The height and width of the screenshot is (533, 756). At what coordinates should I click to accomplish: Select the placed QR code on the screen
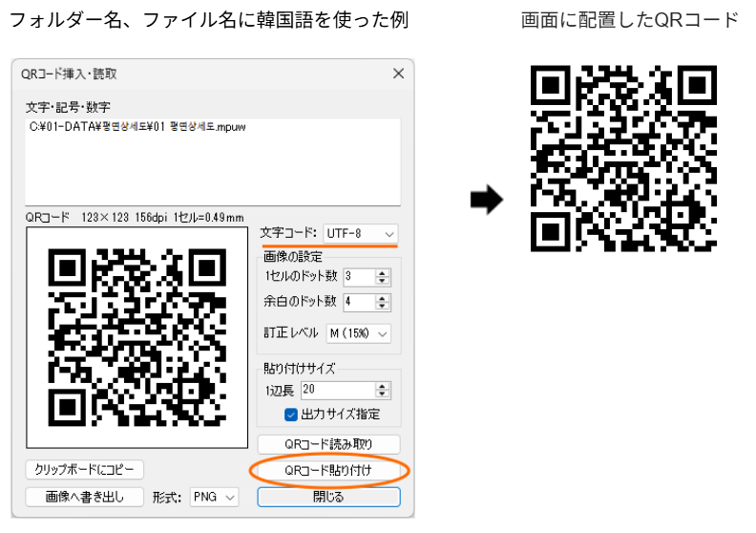pos(623,159)
